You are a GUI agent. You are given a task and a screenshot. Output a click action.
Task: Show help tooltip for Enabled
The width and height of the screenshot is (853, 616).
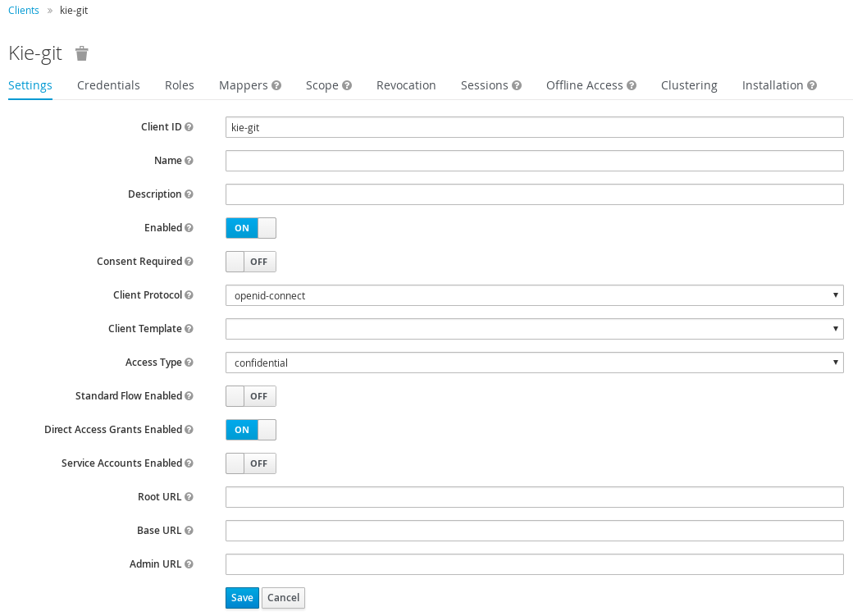click(x=189, y=228)
